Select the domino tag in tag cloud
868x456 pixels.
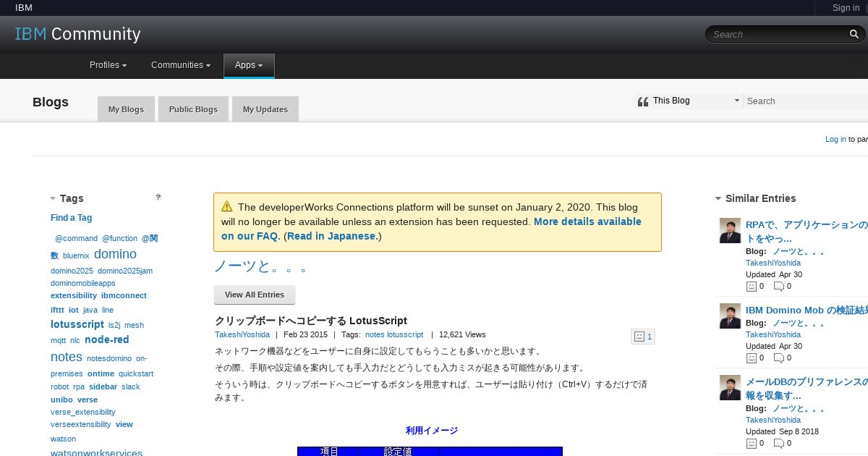pos(115,254)
